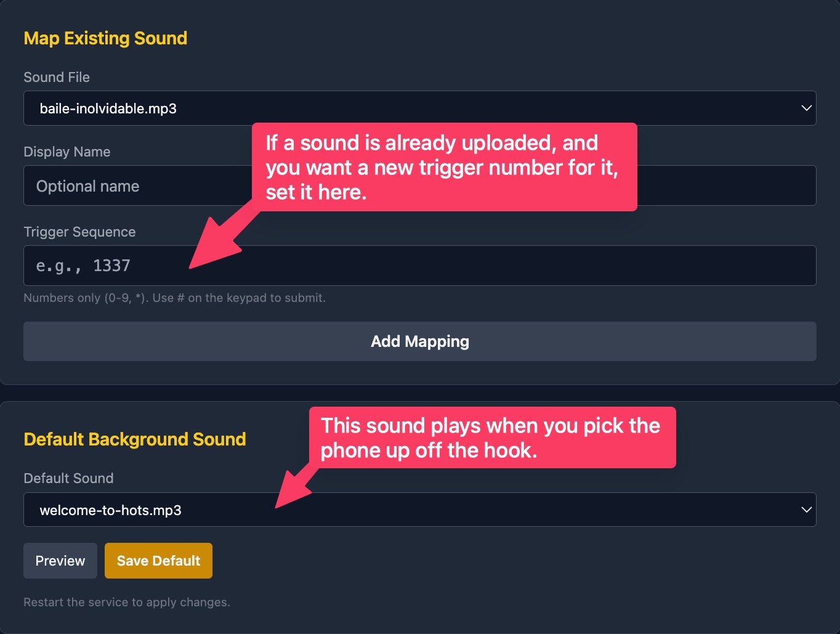
Task: Click the Map Existing Sound heading
Action: click(x=105, y=38)
